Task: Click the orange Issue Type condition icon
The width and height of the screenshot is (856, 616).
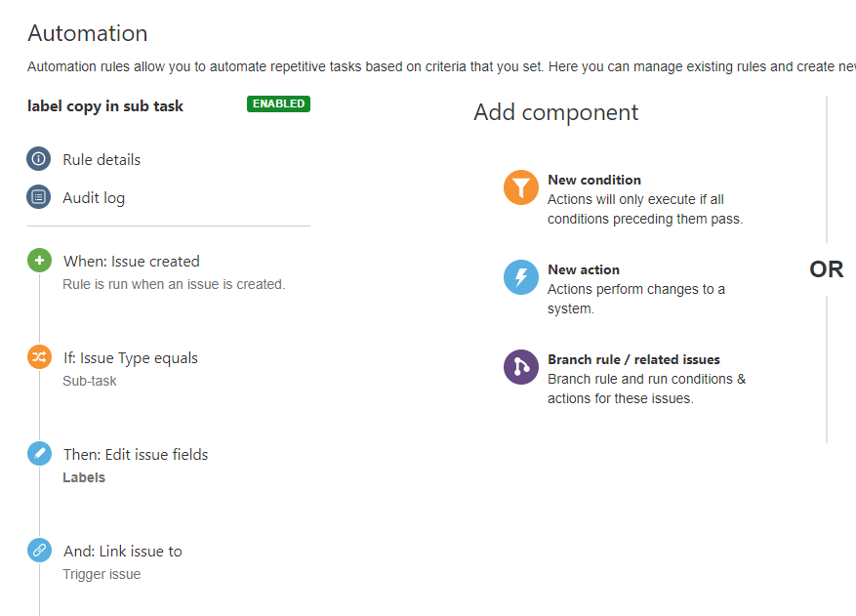Action: pos(39,357)
